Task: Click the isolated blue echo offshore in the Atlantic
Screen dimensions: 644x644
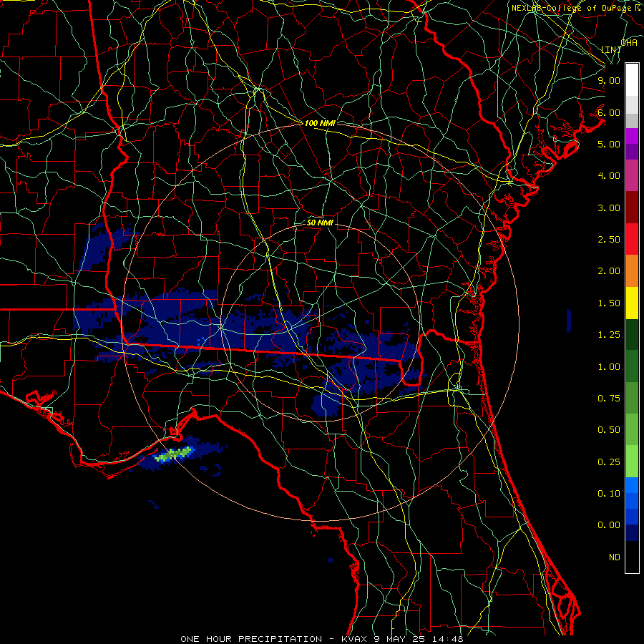Action: tap(568, 321)
